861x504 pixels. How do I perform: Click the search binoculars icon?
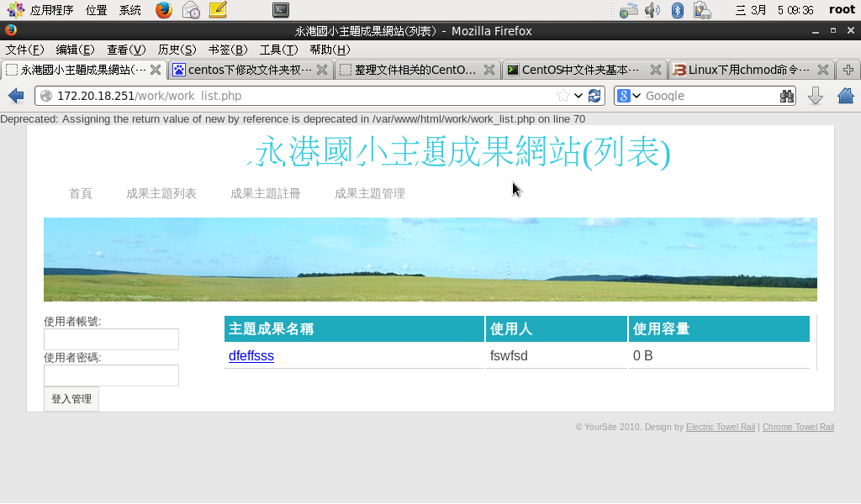pos(787,96)
